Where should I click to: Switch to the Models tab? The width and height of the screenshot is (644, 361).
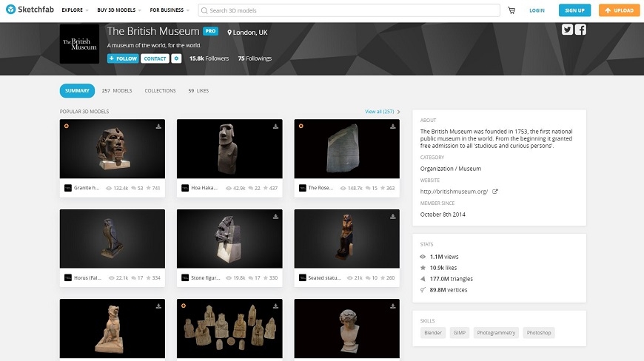pos(117,91)
